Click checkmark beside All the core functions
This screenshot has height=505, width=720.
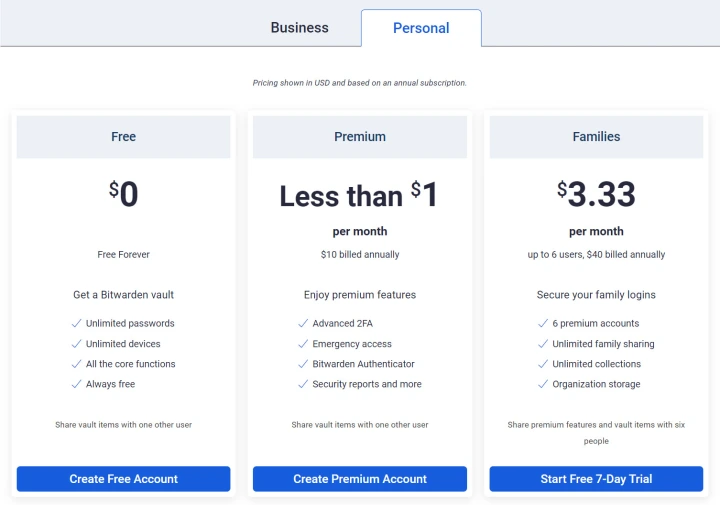coord(76,364)
